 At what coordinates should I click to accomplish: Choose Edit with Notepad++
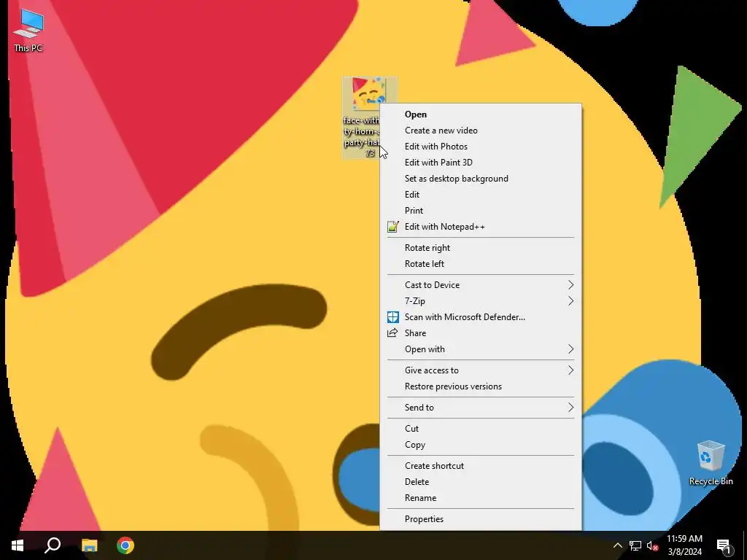click(x=481, y=227)
